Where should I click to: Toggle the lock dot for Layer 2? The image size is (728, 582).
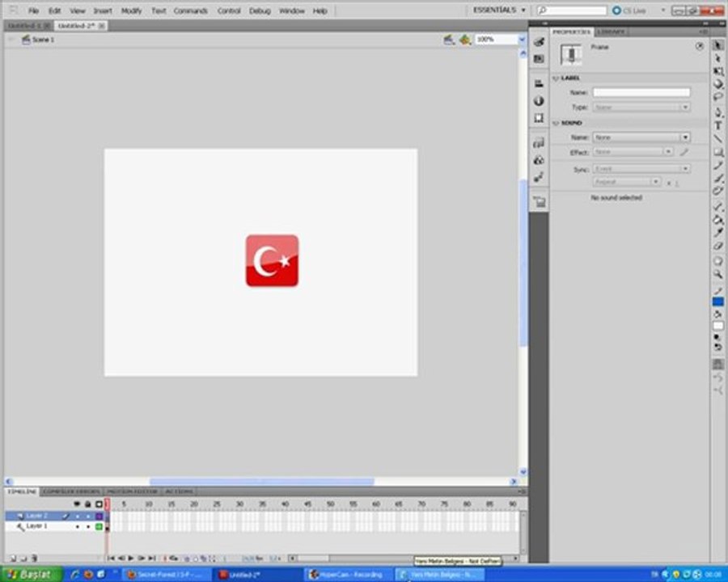point(88,516)
